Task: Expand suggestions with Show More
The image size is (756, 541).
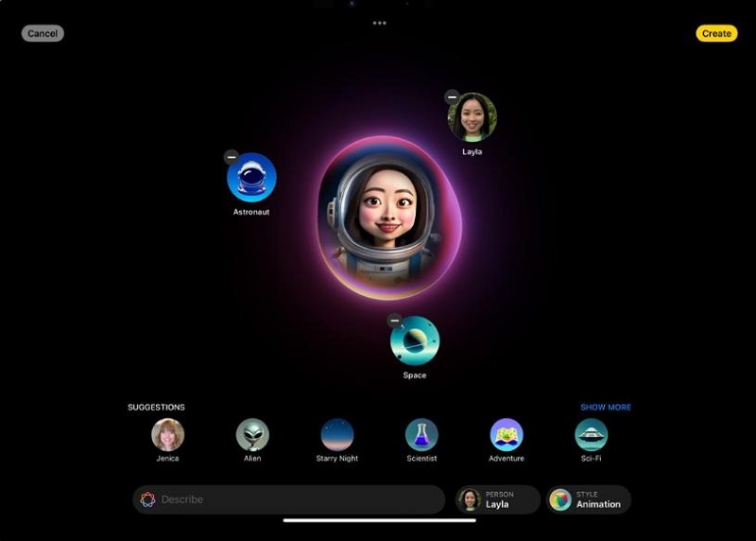Action: coord(605,408)
